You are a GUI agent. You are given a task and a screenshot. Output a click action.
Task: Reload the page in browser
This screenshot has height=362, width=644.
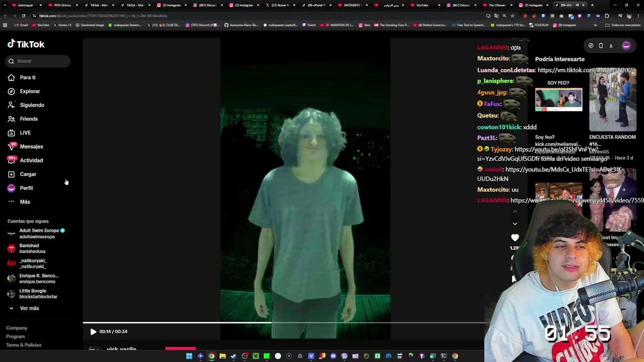23,16
